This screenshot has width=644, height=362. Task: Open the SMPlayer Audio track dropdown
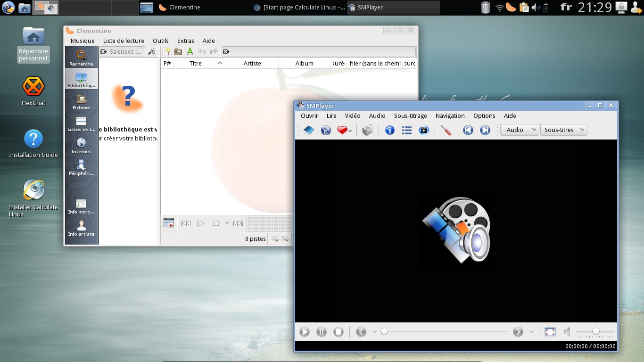click(x=520, y=130)
